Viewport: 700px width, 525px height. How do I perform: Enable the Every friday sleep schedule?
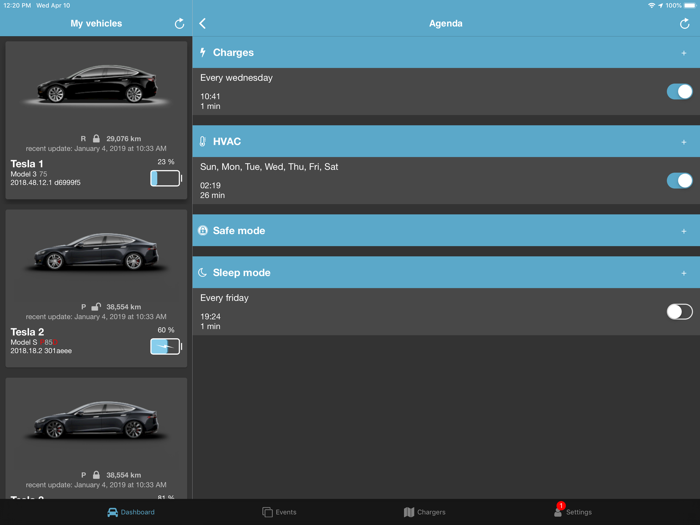pyautogui.click(x=679, y=312)
